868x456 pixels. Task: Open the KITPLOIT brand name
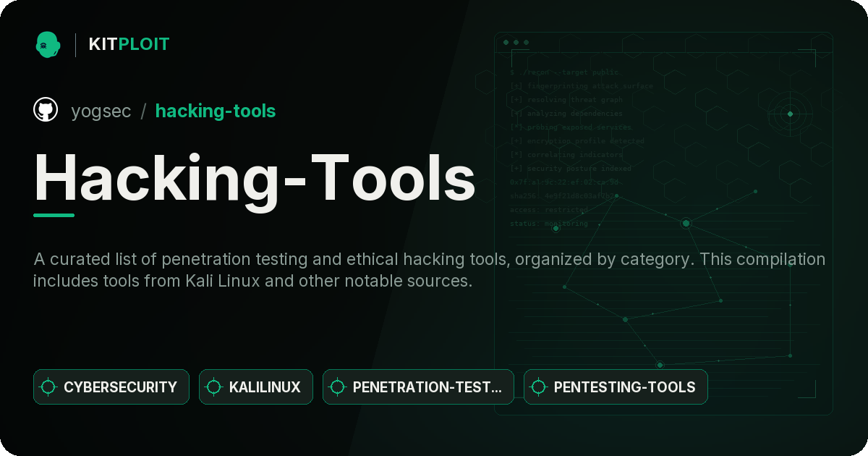tap(129, 44)
